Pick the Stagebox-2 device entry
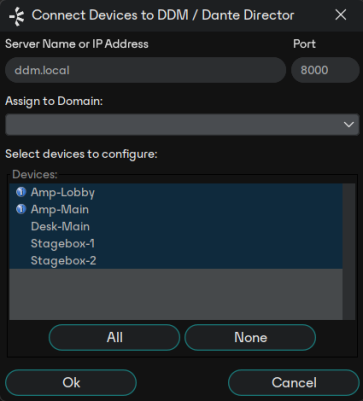 pyautogui.click(x=176, y=260)
